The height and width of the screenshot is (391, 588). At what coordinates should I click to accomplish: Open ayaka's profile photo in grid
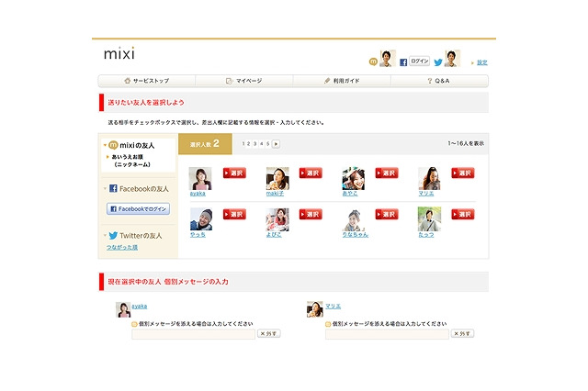[x=200, y=178]
